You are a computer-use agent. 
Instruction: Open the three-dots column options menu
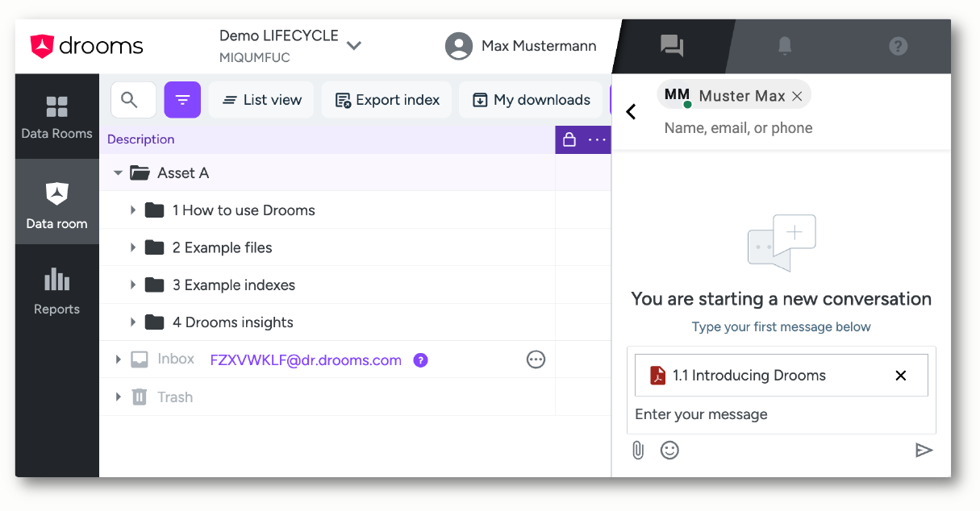[x=597, y=139]
